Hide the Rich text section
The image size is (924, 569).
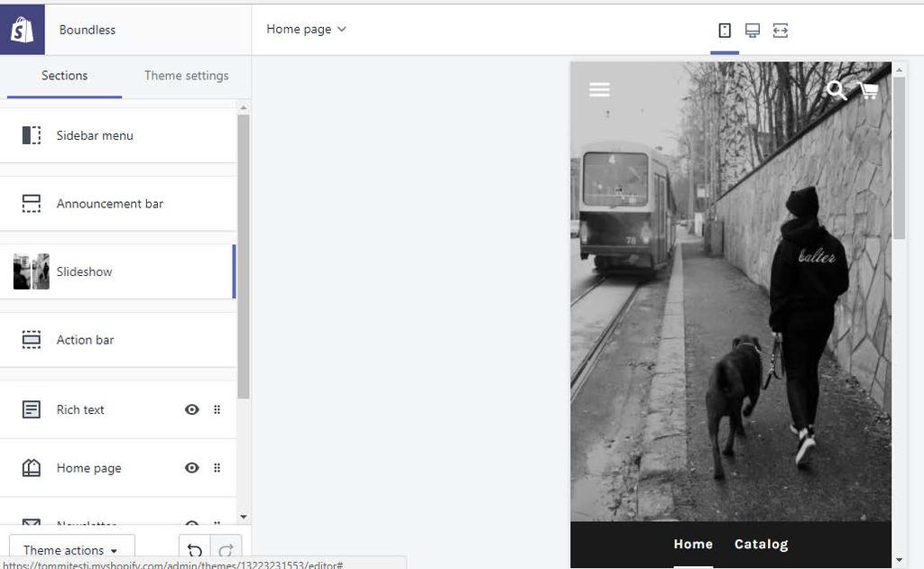[x=191, y=409]
